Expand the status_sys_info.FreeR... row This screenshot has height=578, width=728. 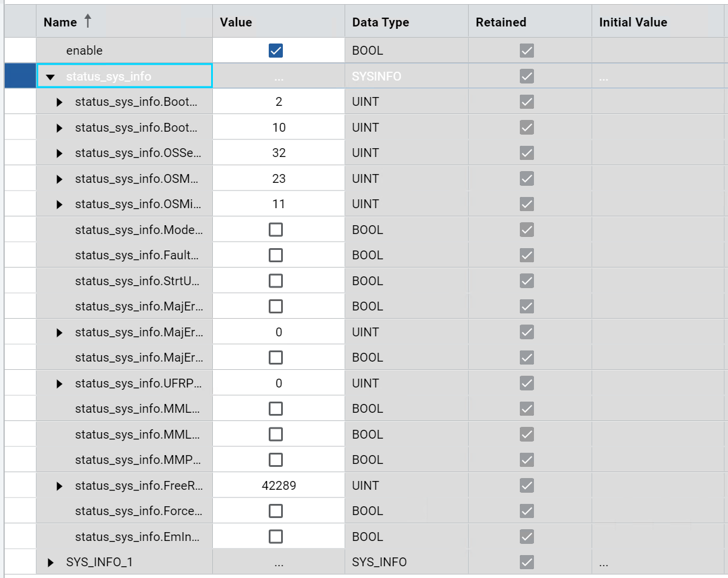pyautogui.click(x=59, y=486)
